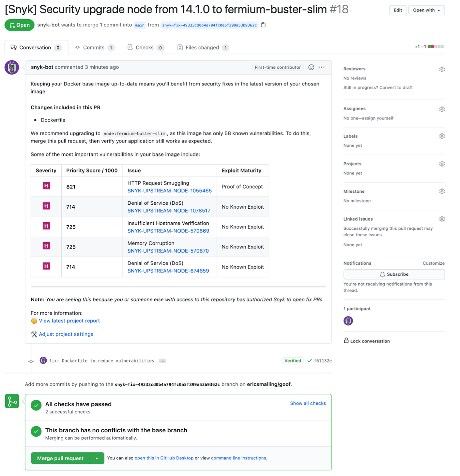
Task: Click the diff stat color bar
Action: pyautogui.click(x=435, y=47)
